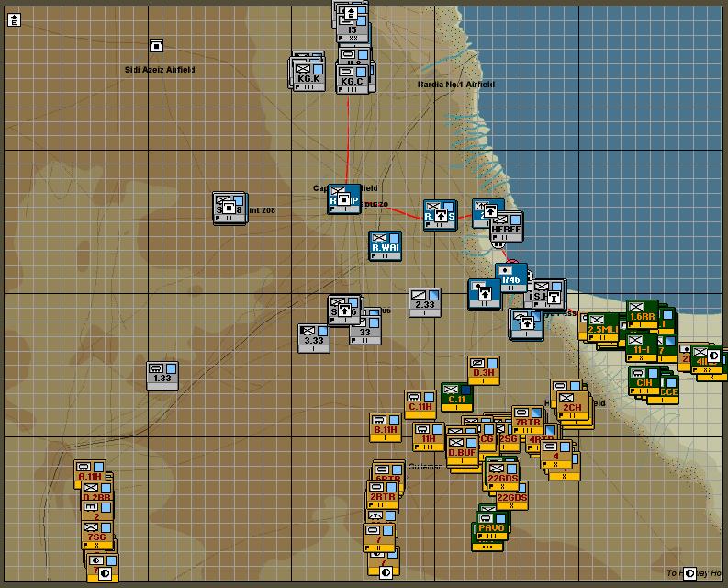Viewport: 728px width, 588px height.
Task: Select the KG.K unit counter
Action: click(308, 75)
